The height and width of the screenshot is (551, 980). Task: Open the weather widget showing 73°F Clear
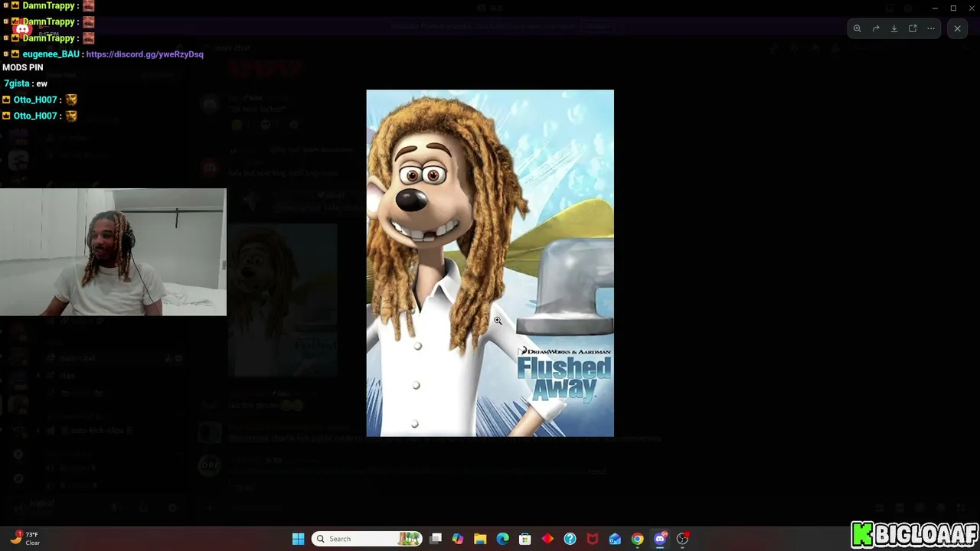click(x=25, y=539)
